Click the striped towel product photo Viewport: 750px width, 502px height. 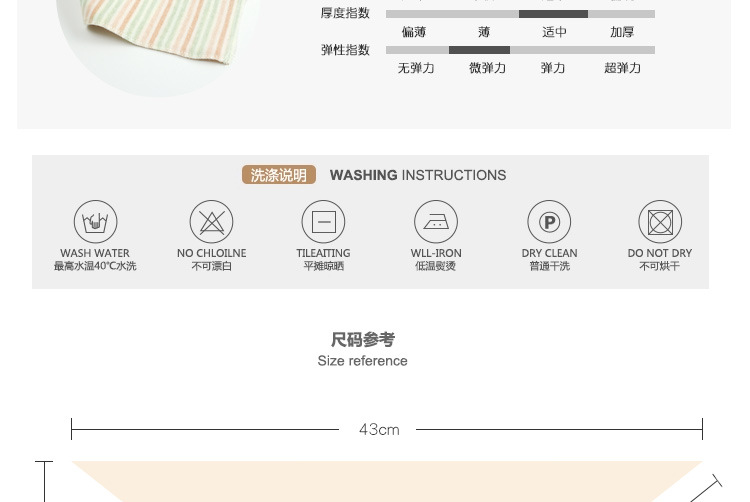(x=158, y=45)
